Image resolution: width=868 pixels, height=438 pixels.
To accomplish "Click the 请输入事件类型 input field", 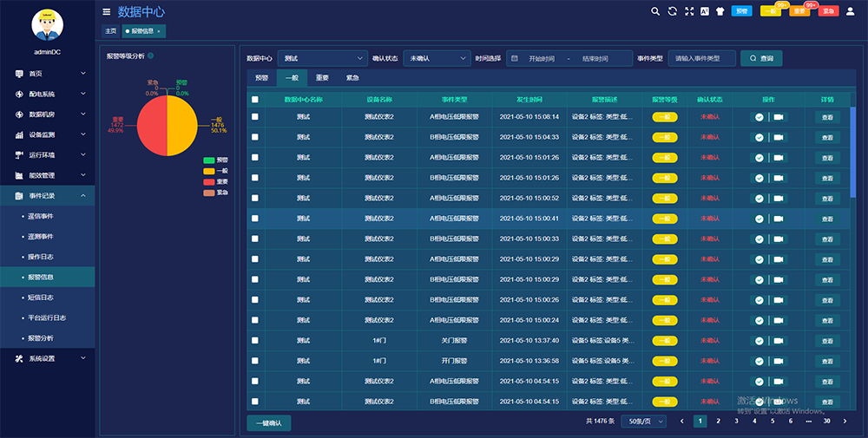I will coord(702,58).
